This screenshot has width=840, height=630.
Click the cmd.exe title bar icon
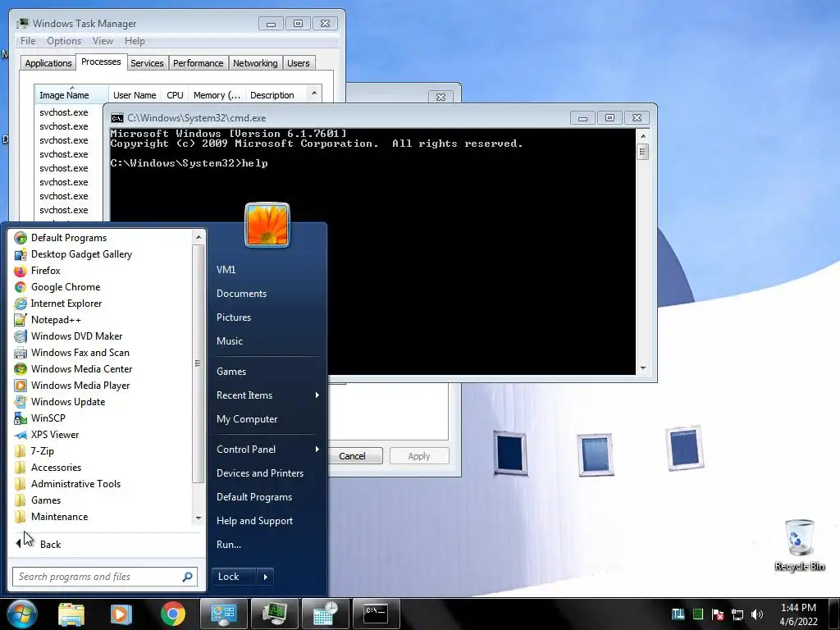(x=116, y=118)
